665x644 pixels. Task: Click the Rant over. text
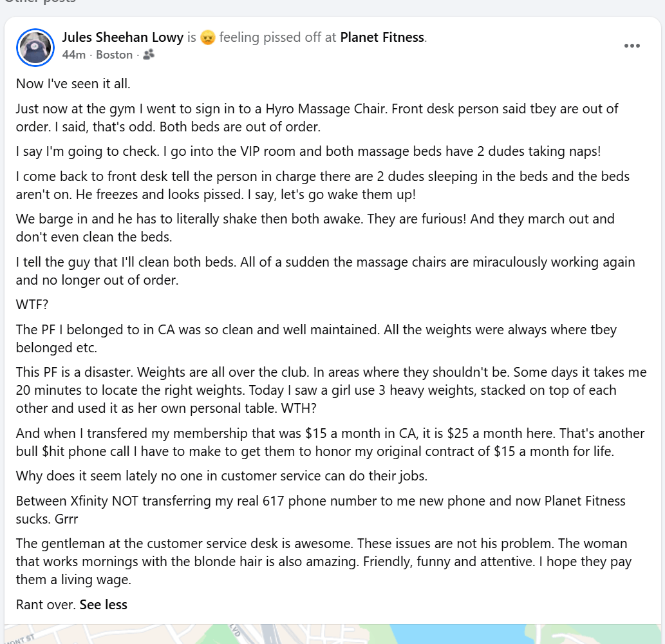46,605
